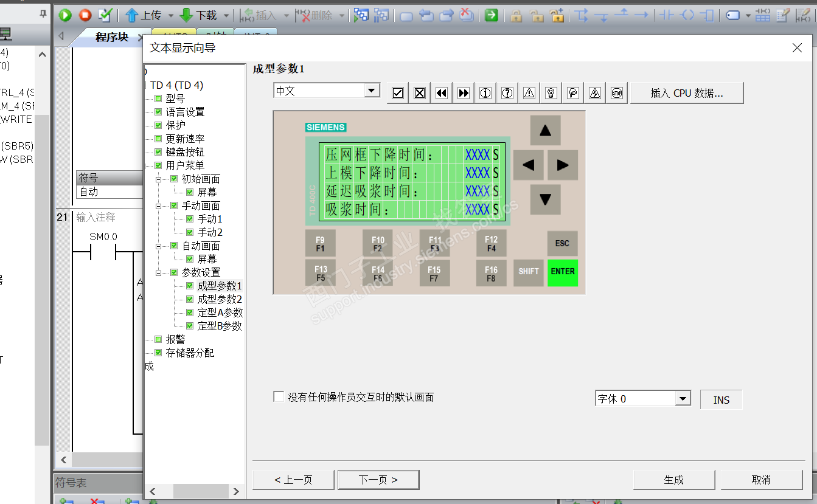The image size is (817, 504).
Task: Click the green RUN icon in the toolbar
Action: 65,15
